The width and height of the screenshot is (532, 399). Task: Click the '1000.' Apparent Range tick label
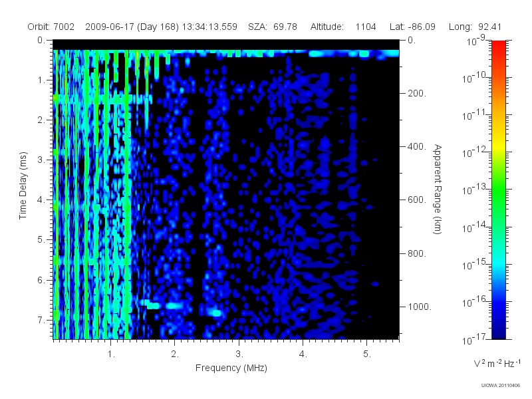coord(420,307)
